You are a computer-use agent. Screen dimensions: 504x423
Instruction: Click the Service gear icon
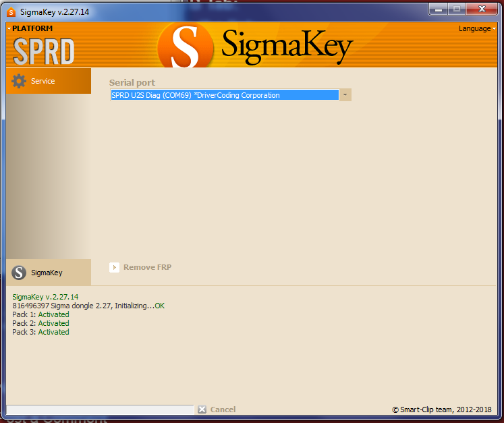tap(19, 81)
